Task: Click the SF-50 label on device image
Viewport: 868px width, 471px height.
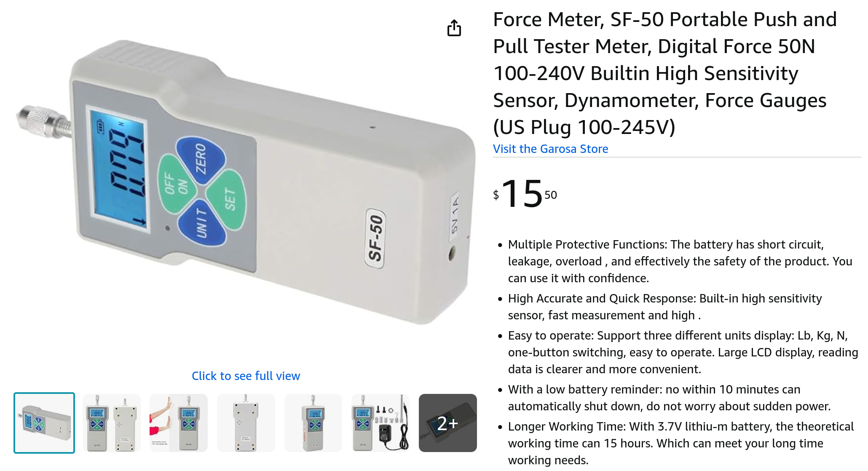Action: 375,238
